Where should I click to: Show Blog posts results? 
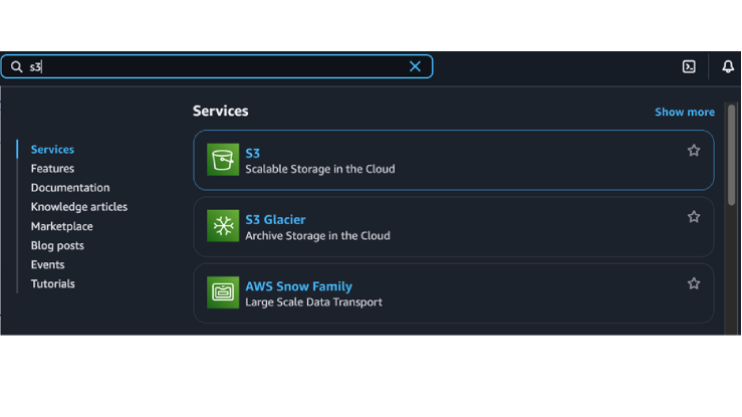tap(57, 245)
